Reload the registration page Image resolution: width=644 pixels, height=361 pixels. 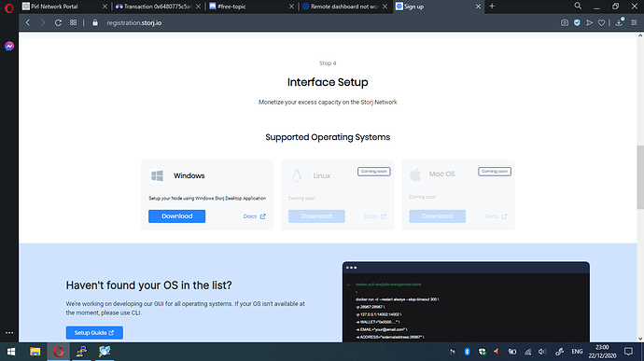pos(58,22)
